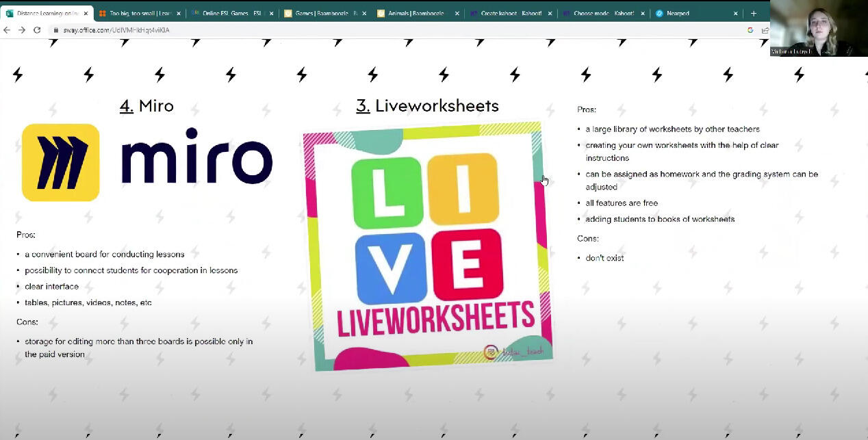
Task: Go back to the previous page
Action: [8, 30]
